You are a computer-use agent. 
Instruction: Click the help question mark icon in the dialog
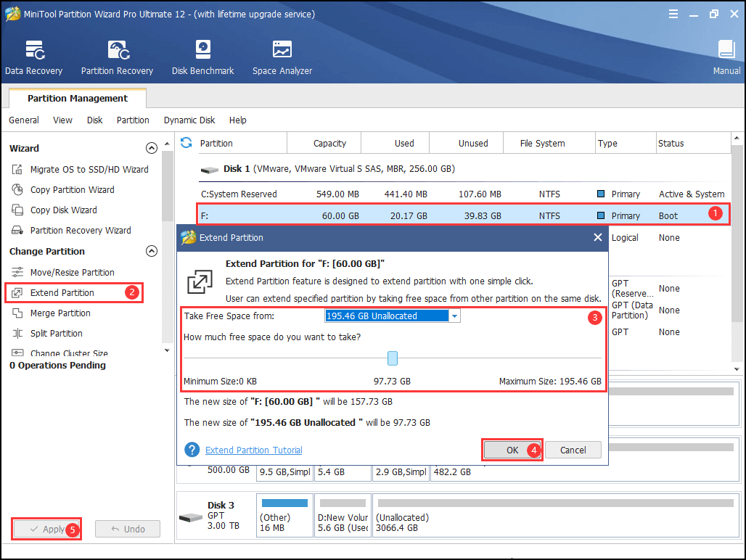[192, 450]
